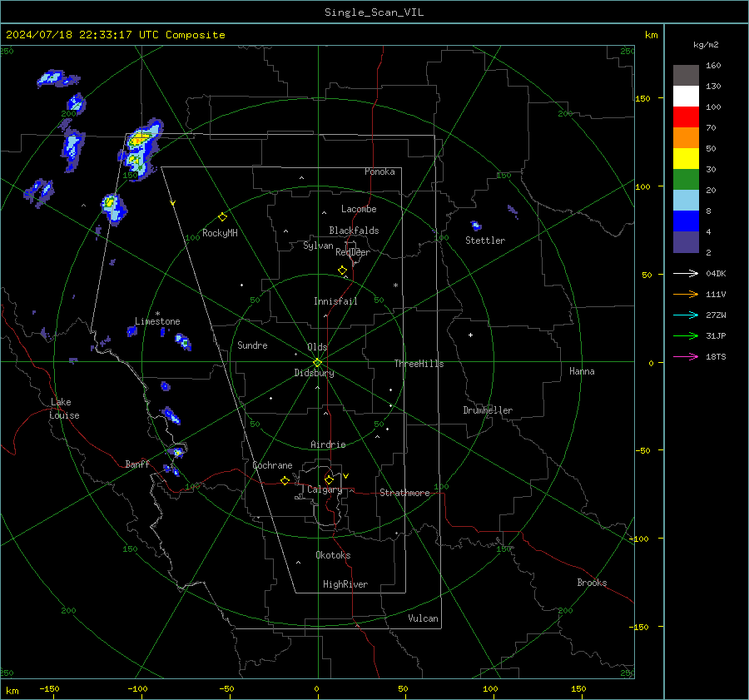Click the Limestone label
The width and height of the screenshot is (749, 700).
pos(157,321)
